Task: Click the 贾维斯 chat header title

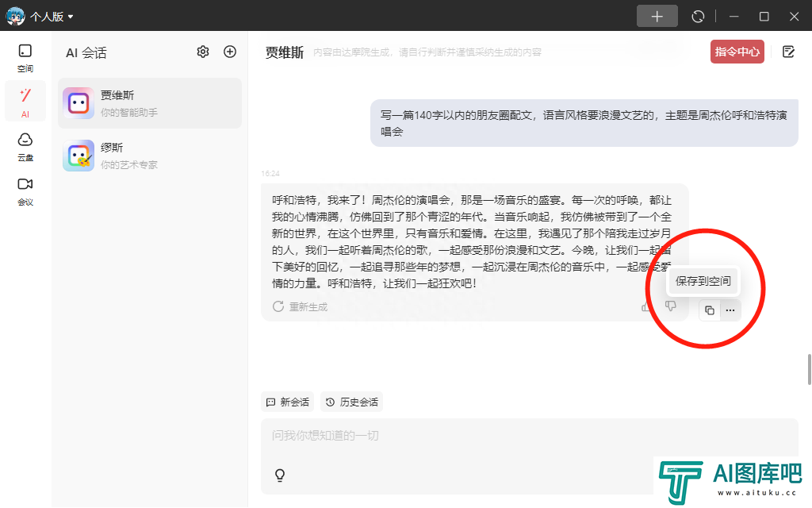Action: click(285, 52)
